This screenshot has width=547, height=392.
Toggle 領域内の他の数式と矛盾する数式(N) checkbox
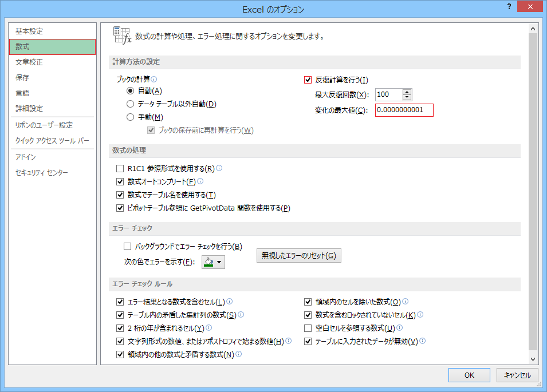pos(120,355)
